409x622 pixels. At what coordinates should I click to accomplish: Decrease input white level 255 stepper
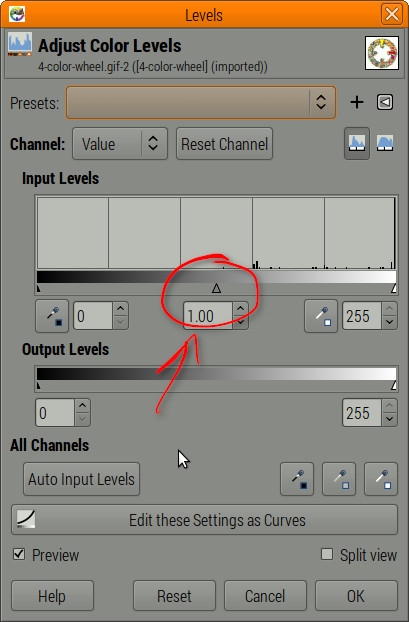pyautogui.click(x=390, y=323)
